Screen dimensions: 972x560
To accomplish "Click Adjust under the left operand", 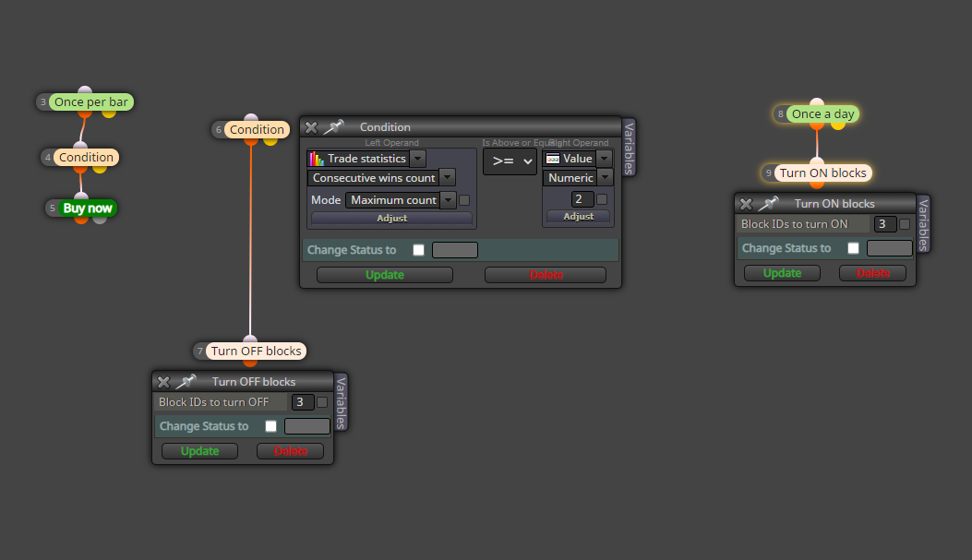I will pos(391,218).
